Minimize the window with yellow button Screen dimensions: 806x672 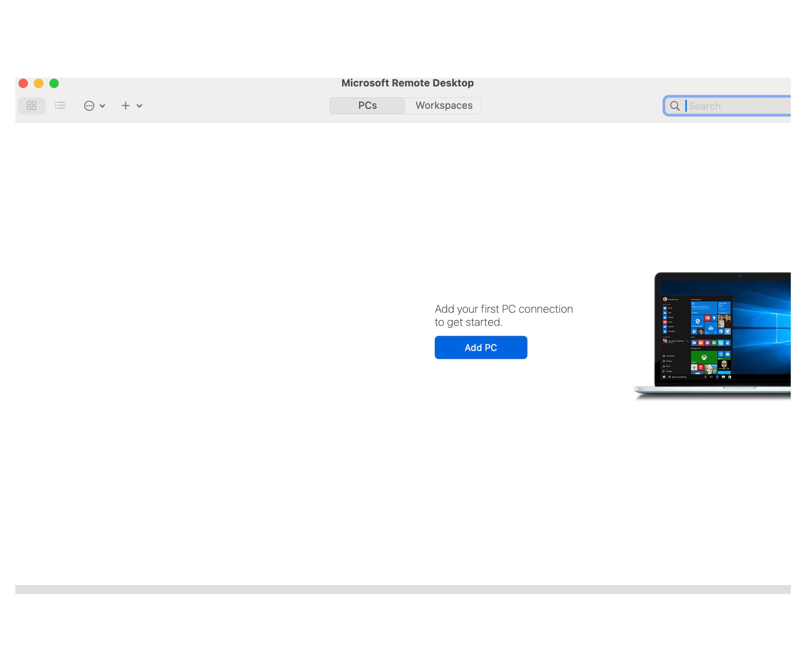pos(39,83)
